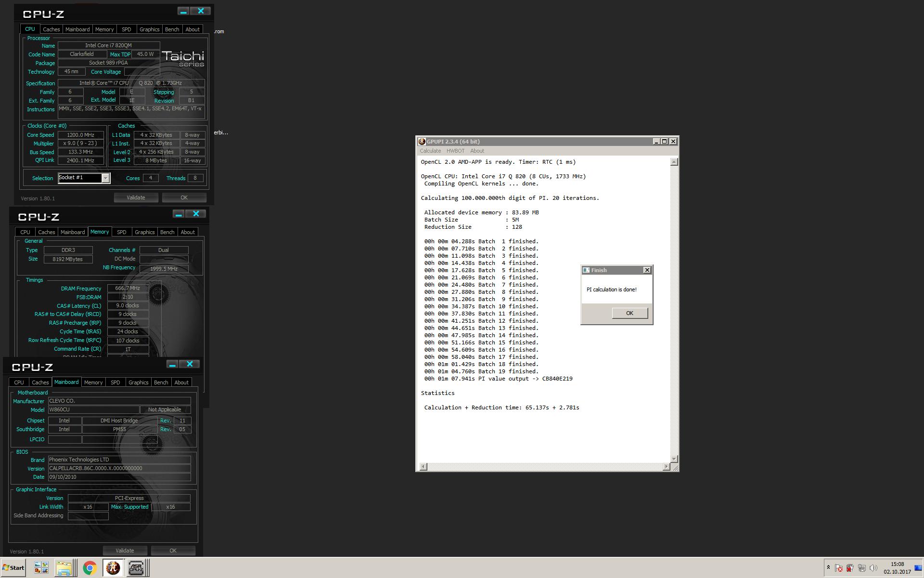Open Memory tab in bottom Mainboard CPU-Z window
Image resolution: width=924 pixels, height=578 pixels.
93,382
